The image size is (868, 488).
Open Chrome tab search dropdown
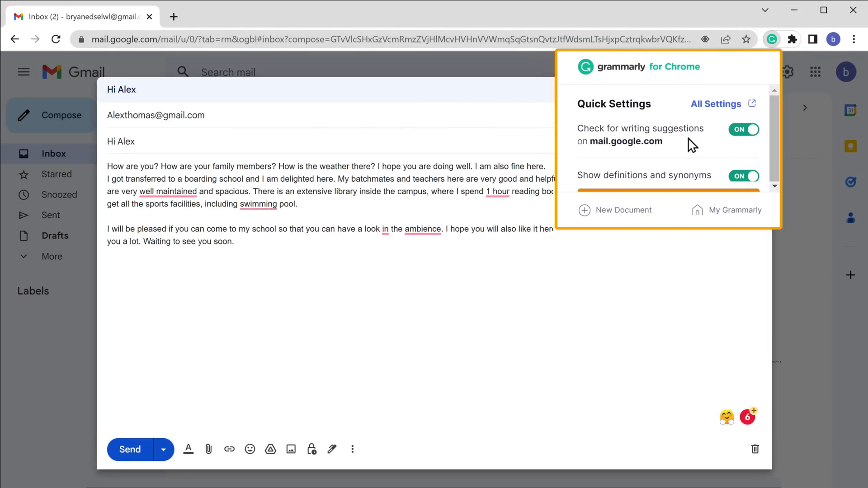coord(765,10)
